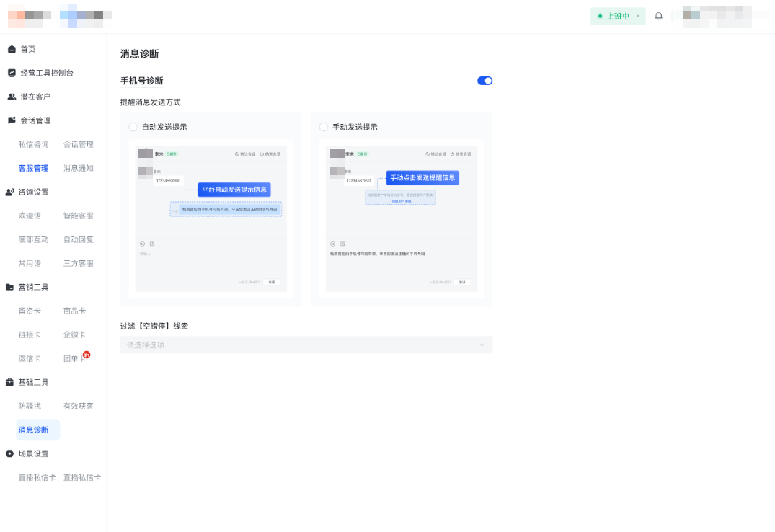Viewport: 775px width, 532px height.
Task: Open the 团单卡 page marked new
Action: coord(74,358)
